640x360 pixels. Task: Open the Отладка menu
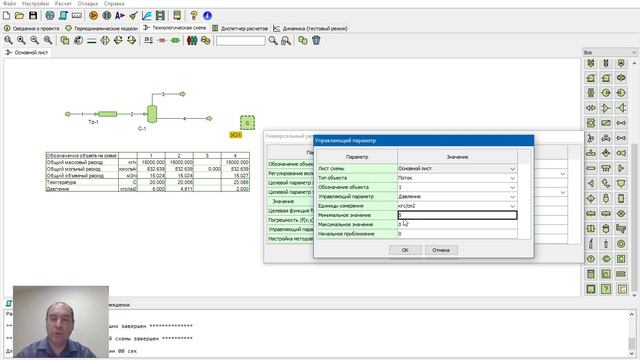(88, 4)
